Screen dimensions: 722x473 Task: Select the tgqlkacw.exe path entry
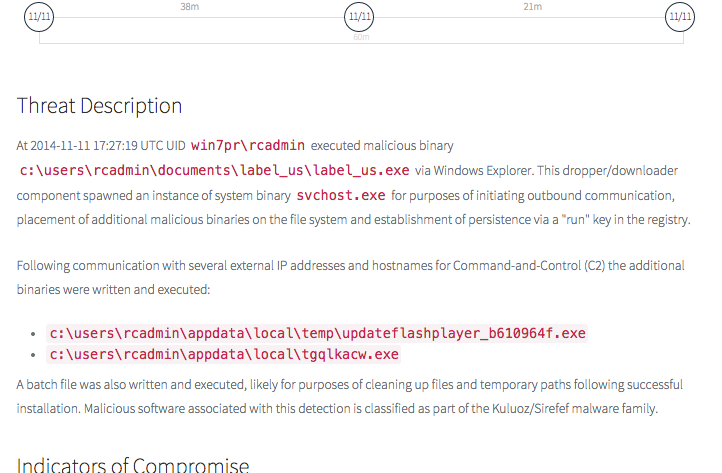pyautogui.click(x=223, y=354)
